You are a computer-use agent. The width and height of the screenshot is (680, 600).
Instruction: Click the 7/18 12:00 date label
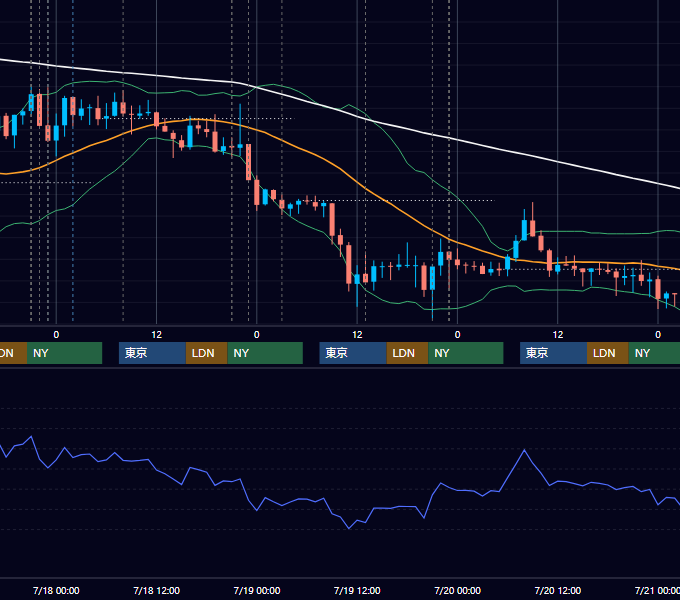pos(156,590)
